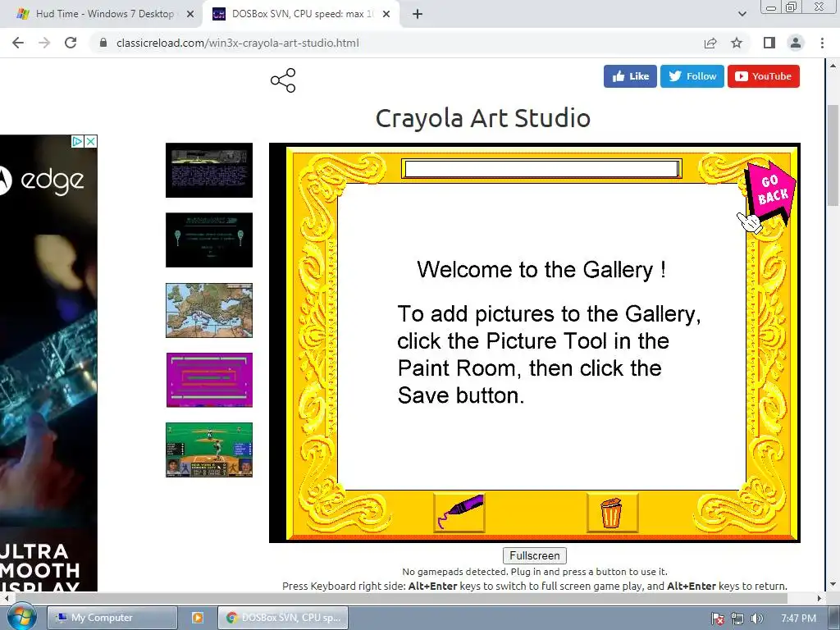Click the address bar URL
The height and width of the screenshot is (630, 840).
(238, 43)
